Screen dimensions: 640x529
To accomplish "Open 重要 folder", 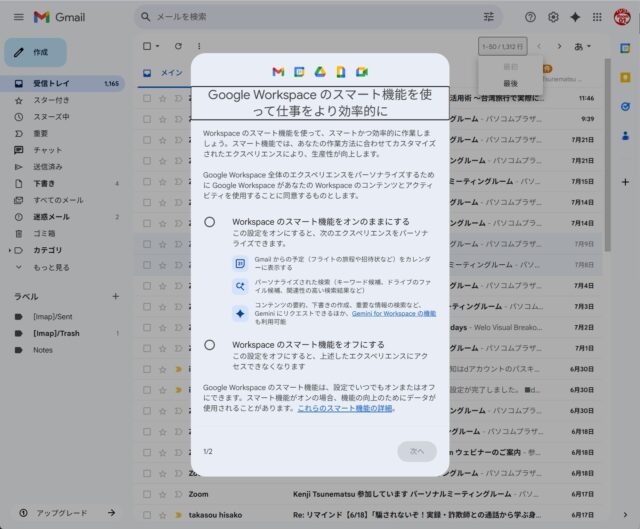I will [63, 133].
